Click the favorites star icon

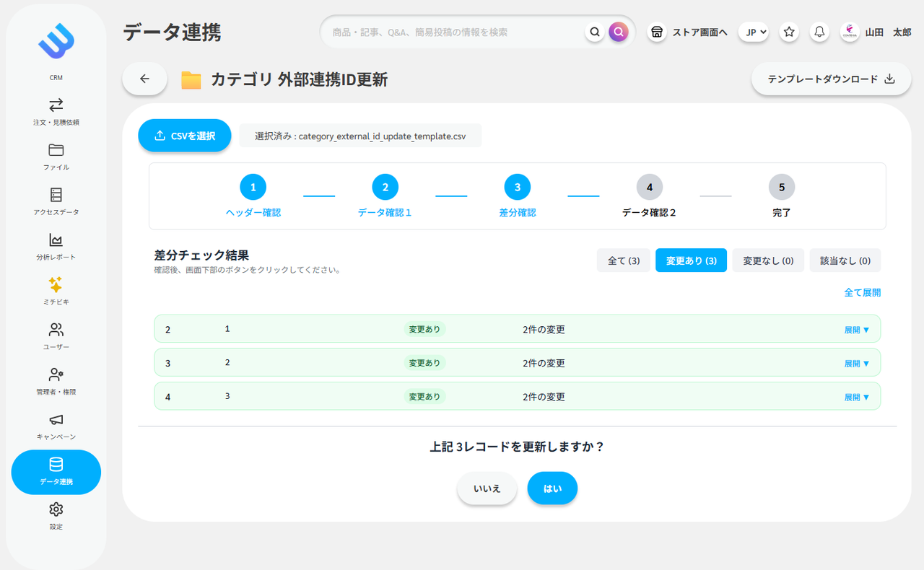[788, 32]
